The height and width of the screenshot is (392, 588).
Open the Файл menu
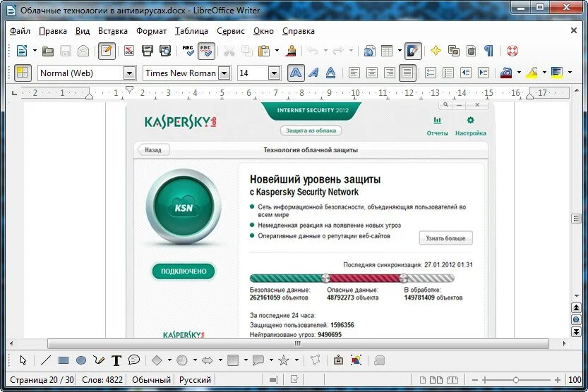click(20, 31)
